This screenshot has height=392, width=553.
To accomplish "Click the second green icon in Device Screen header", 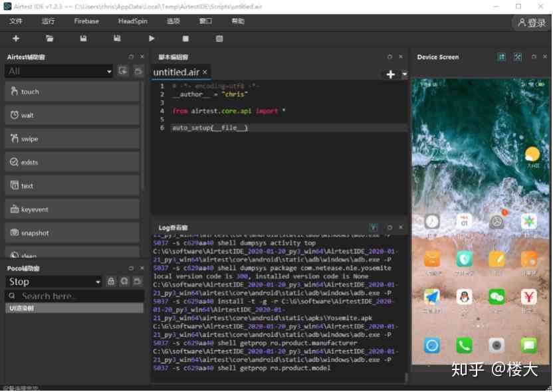I will pos(517,56).
